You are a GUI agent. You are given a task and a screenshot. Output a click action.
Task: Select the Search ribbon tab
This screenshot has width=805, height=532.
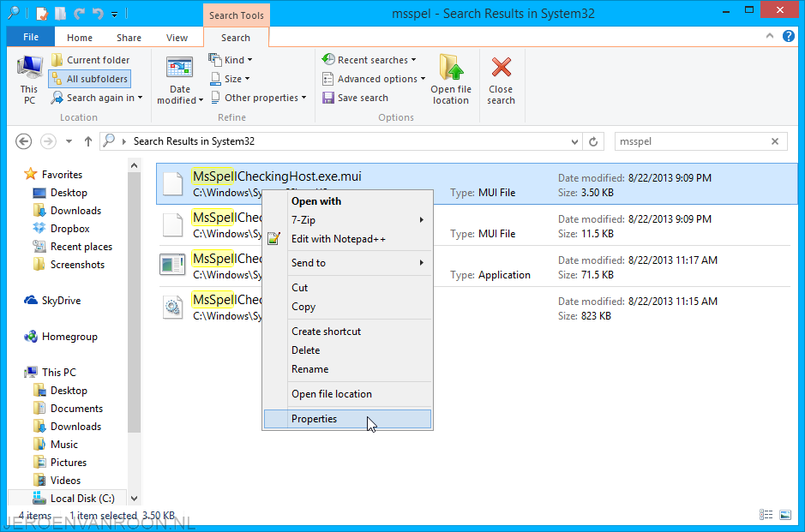(x=236, y=38)
